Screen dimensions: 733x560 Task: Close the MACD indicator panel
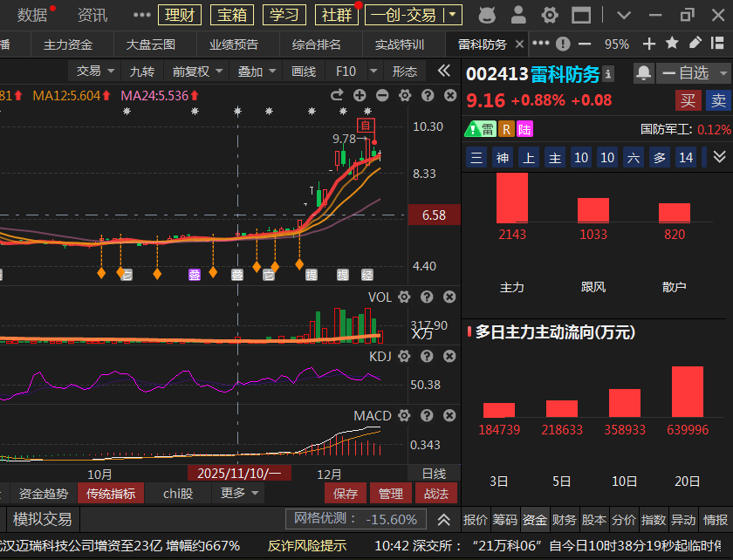click(449, 415)
